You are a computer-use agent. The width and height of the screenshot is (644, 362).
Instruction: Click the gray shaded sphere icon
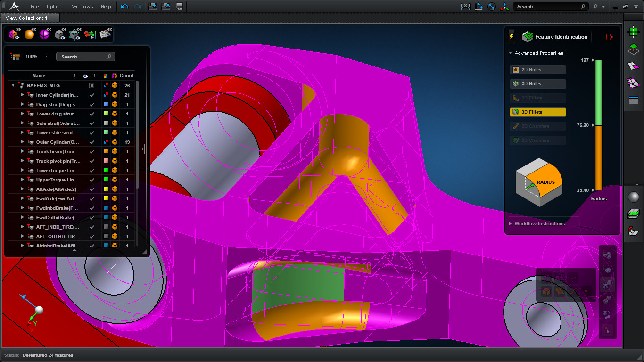click(634, 197)
